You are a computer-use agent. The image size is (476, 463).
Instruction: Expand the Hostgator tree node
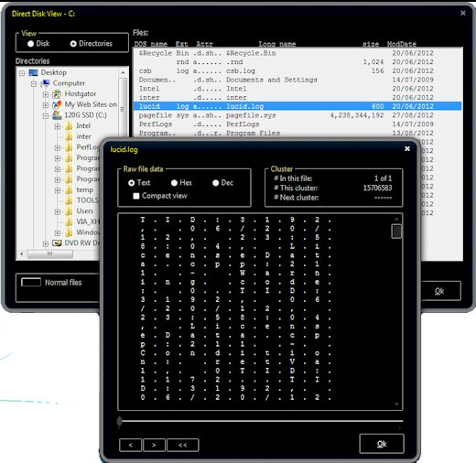[46, 94]
